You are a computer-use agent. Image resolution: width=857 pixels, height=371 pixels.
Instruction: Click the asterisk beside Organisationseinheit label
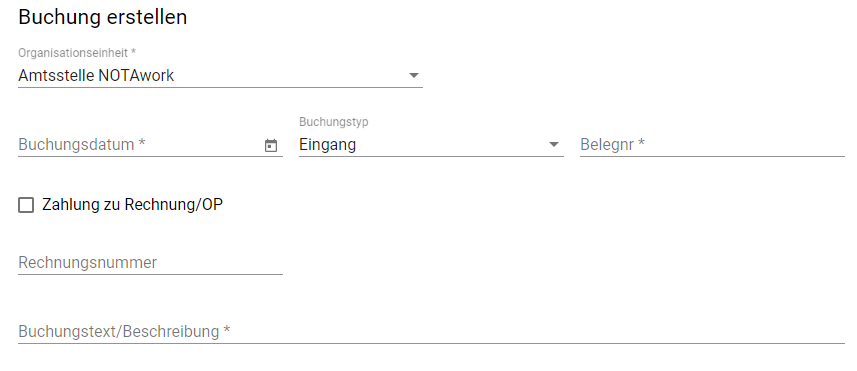(x=133, y=52)
